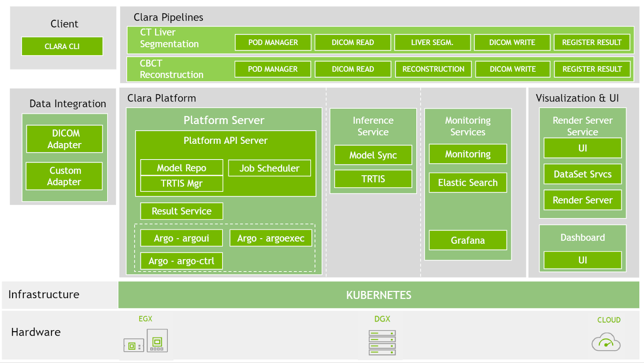The height and width of the screenshot is (363, 644).
Task: Click the TRTIS Mgr component
Action: point(182,183)
